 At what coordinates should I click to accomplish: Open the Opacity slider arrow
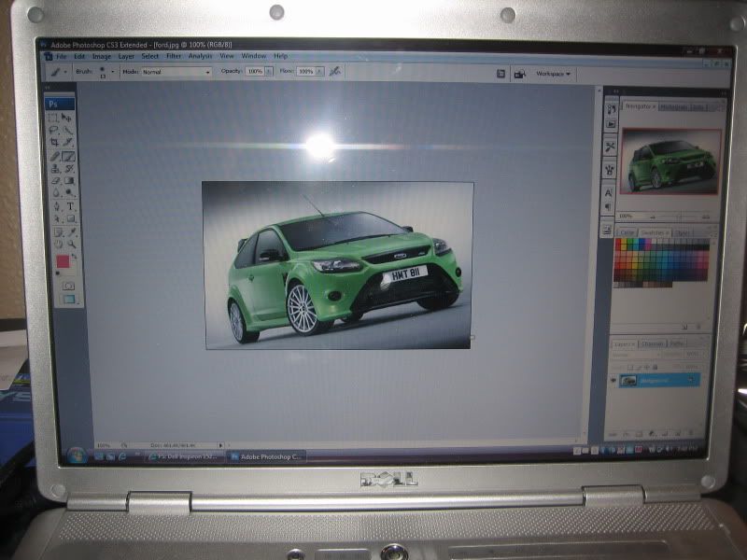[x=269, y=71]
